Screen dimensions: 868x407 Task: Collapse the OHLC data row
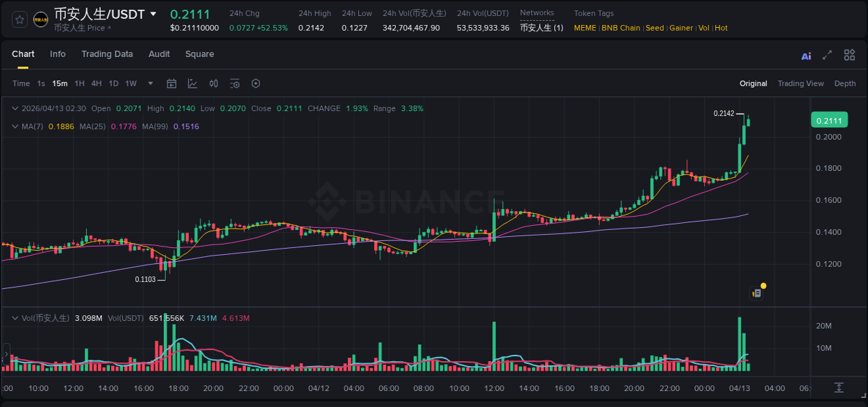[15, 108]
